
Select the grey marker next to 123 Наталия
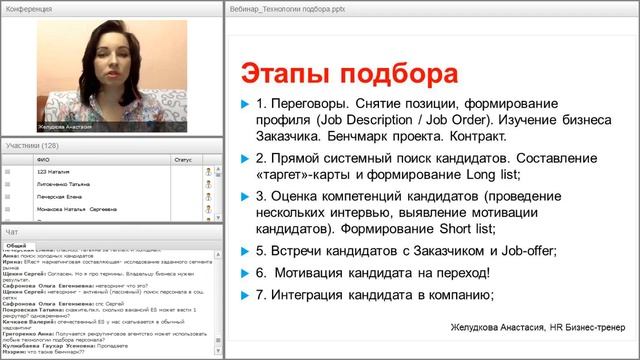click(7, 172)
